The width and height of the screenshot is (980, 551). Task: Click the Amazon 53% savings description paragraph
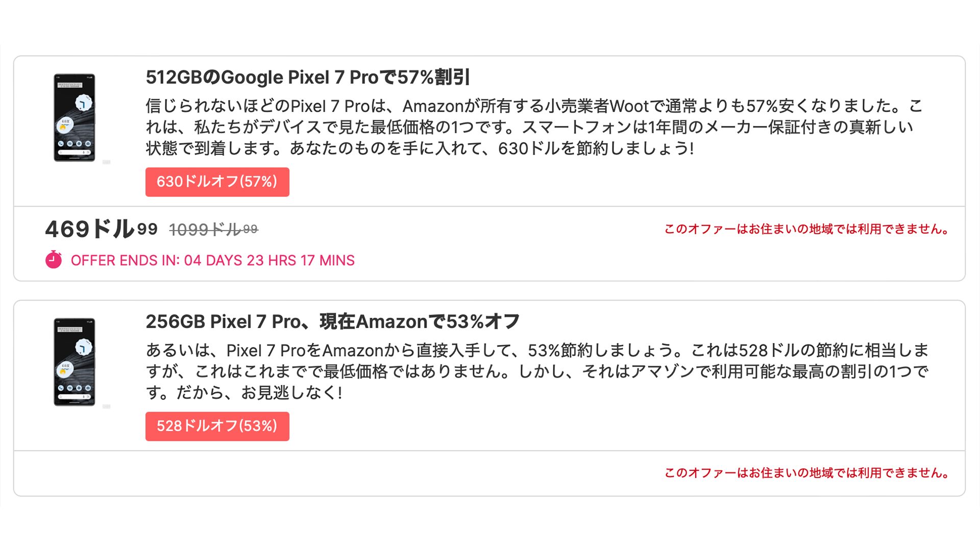[536, 371]
